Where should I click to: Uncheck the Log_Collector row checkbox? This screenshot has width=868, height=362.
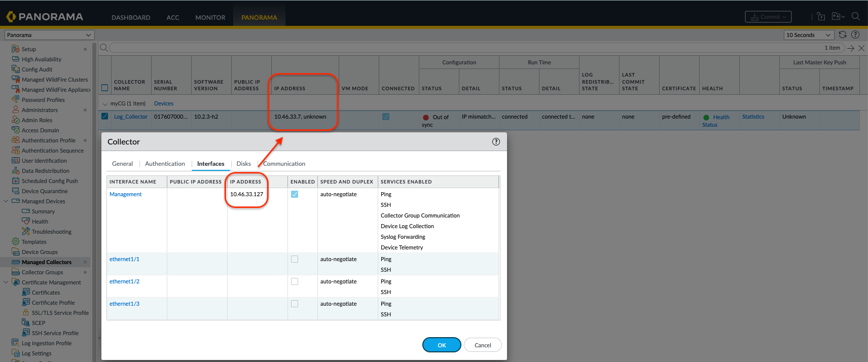(x=105, y=116)
